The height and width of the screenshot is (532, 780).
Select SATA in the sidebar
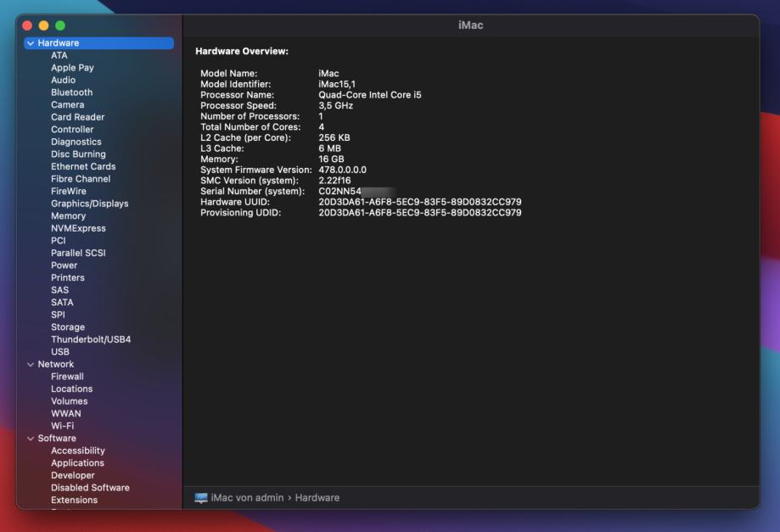click(62, 302)
